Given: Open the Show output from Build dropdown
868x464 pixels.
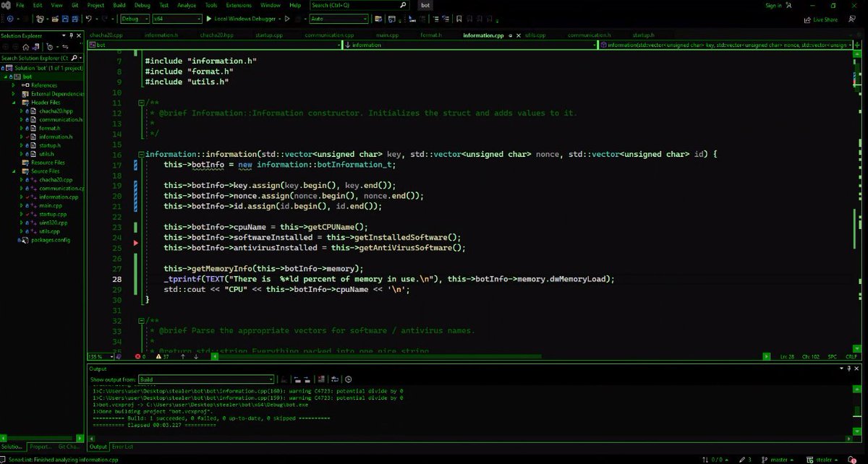Looking at the screenshot, I should [206, 379].
